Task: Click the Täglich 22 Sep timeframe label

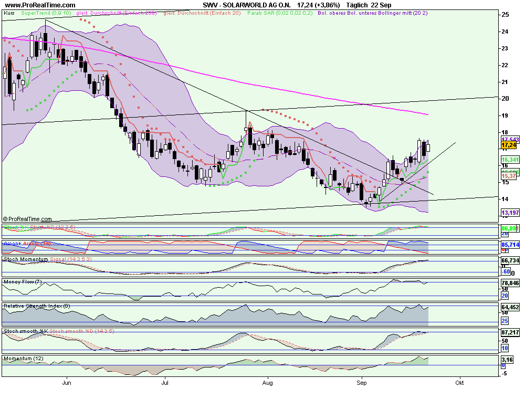Action: tap(369, 5)
